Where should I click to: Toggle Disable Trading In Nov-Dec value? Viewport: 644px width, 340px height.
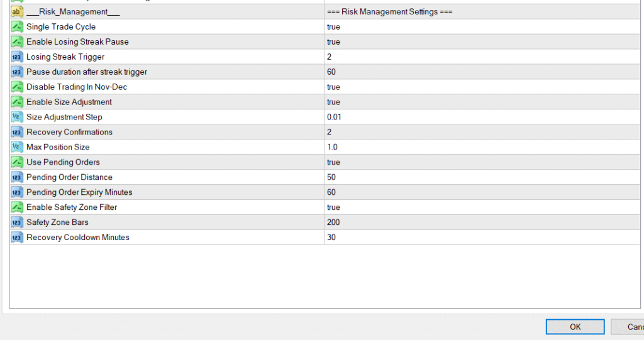pos(333,87)
